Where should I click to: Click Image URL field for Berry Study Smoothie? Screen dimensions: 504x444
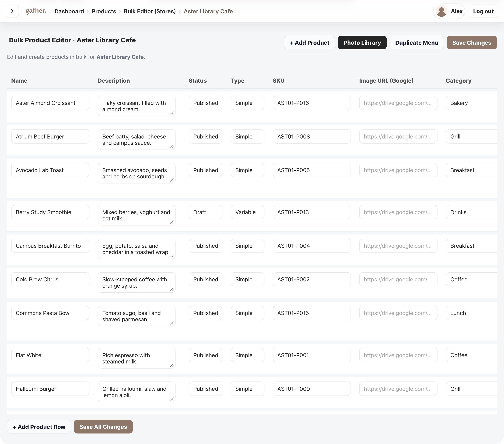click(x=398, y=212)
